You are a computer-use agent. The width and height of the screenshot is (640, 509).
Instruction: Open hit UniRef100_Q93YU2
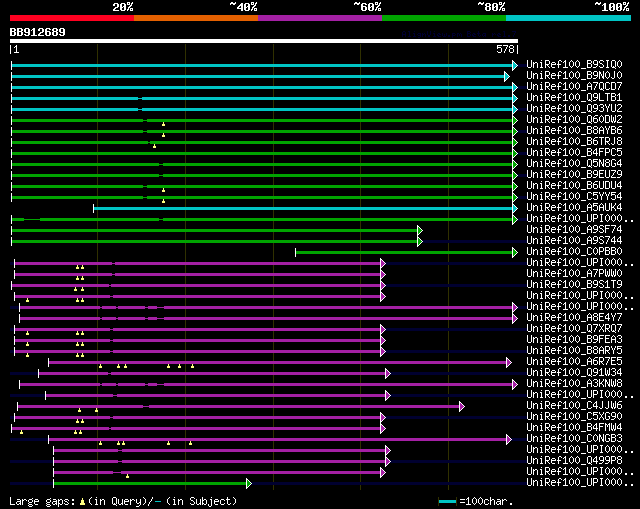(x=574, y=109)
